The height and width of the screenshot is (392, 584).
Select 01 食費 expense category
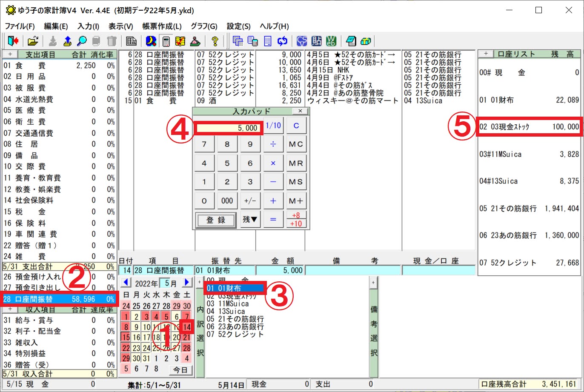coord(59,66)
